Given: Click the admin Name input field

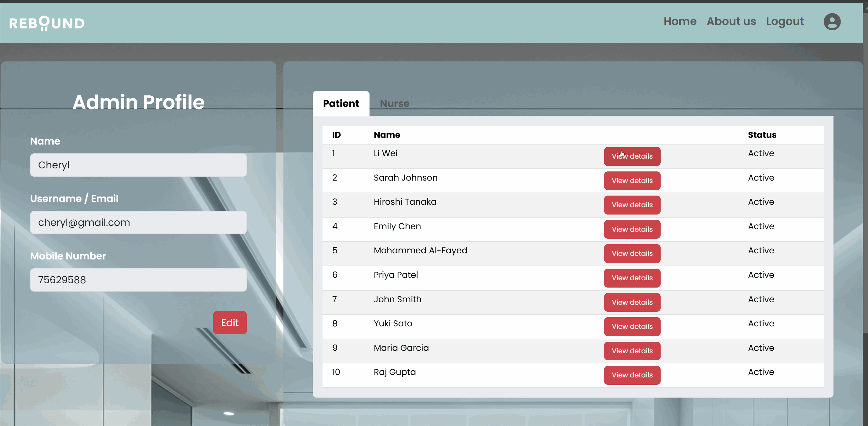Looking at the screenshot, I should point(138,165).
